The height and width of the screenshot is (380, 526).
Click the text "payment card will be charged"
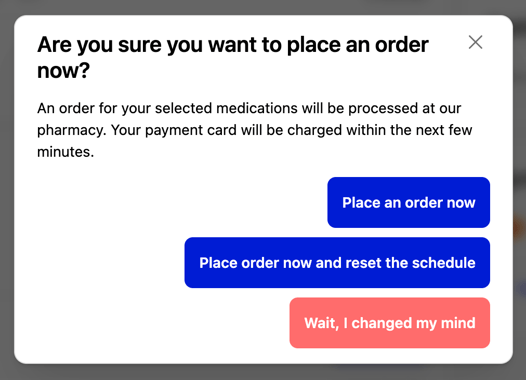coord(242,130)
